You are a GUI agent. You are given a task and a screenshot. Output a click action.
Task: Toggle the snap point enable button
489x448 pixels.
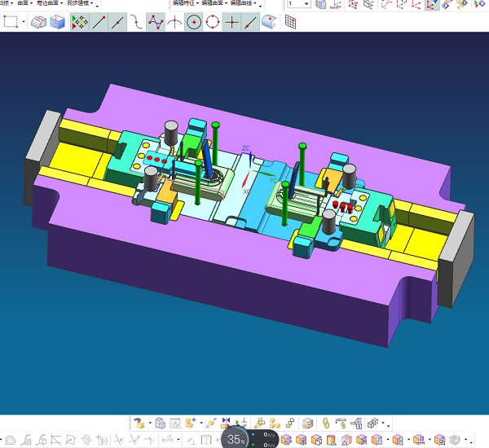(80, 22)
